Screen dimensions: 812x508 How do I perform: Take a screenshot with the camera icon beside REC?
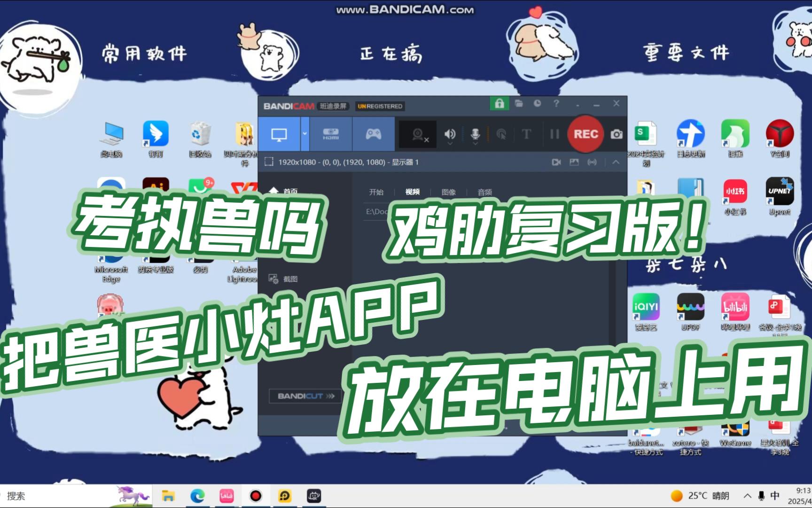617,134
